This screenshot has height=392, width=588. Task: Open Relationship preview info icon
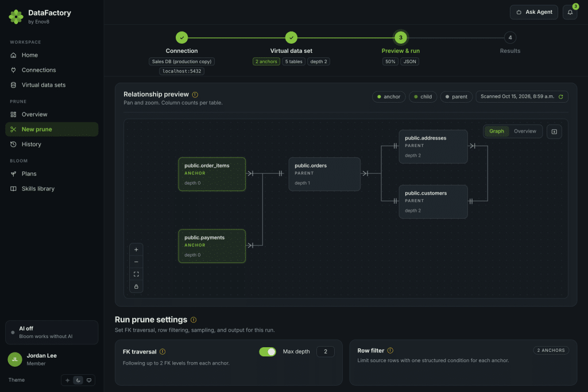tap(195, 95)
